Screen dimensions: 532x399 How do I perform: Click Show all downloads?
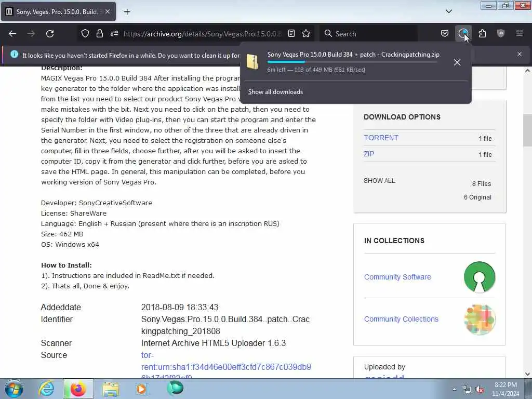point(275,92)
